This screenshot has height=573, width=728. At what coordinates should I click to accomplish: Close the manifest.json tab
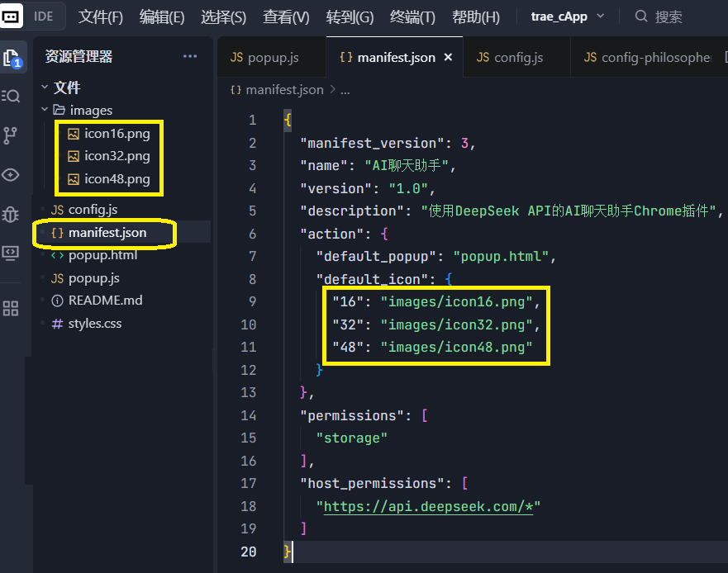(x=449, y=58)
